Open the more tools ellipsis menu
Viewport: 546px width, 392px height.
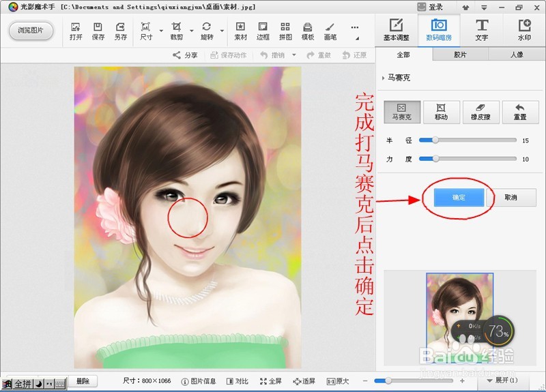pos(354,27)
